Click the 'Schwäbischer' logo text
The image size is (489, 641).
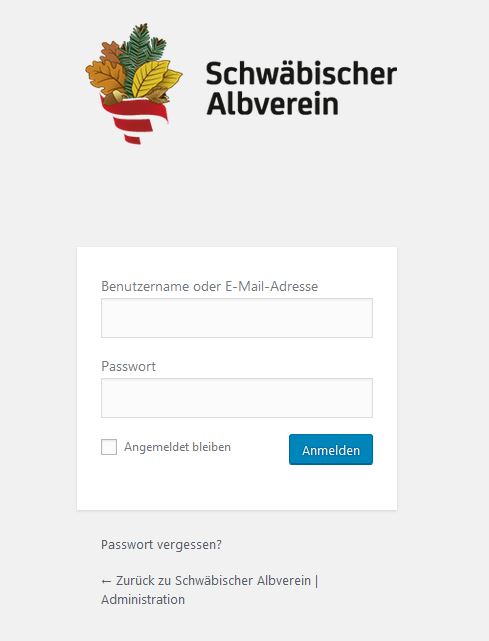point(301,74)
